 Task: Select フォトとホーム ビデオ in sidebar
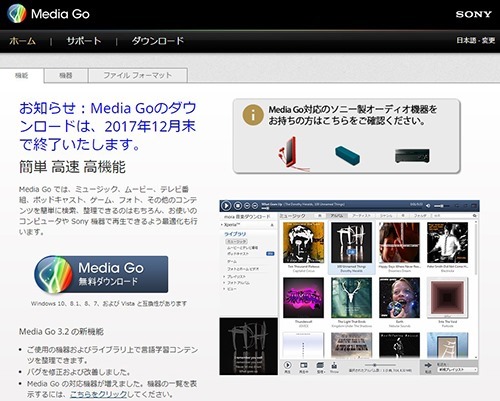point(243,269)
